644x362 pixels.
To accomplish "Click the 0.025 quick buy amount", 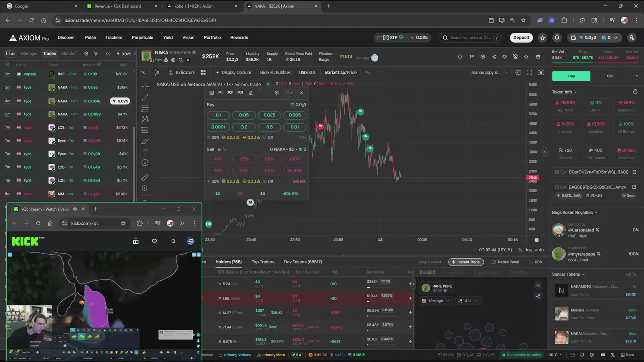I will coord(269,115).
